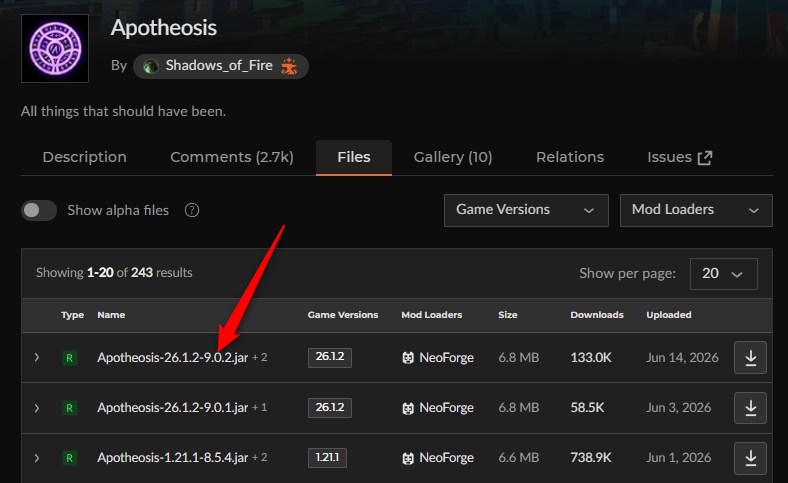788x483 pixels.
Task: Download Apotheosis-26.1.2-9.0.1.jar
Action: (750, 408)
